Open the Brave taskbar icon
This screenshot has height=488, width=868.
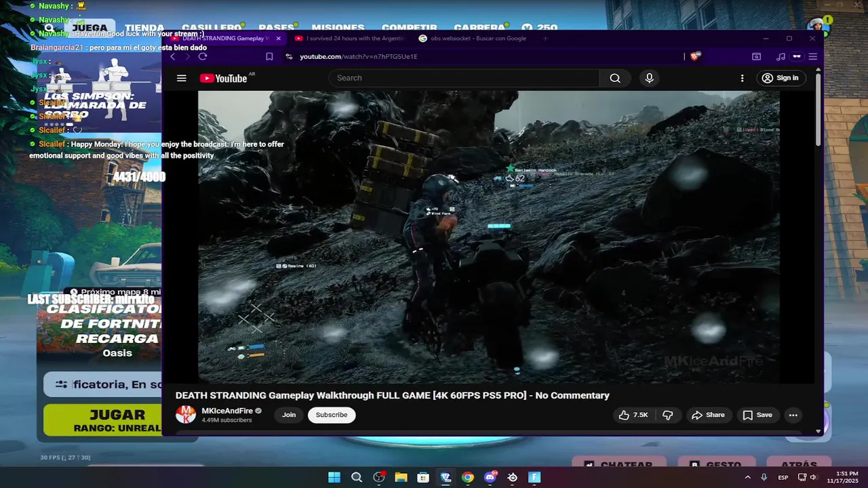[x=446, y=477]
